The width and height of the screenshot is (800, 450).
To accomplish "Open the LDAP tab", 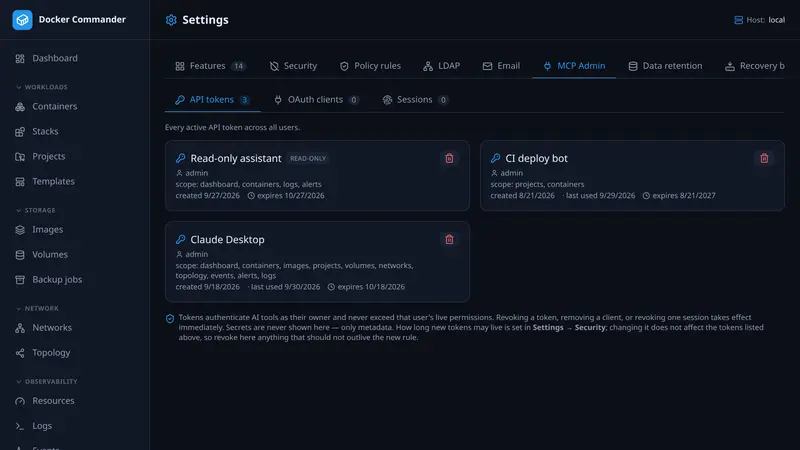I will click(441, 66).
